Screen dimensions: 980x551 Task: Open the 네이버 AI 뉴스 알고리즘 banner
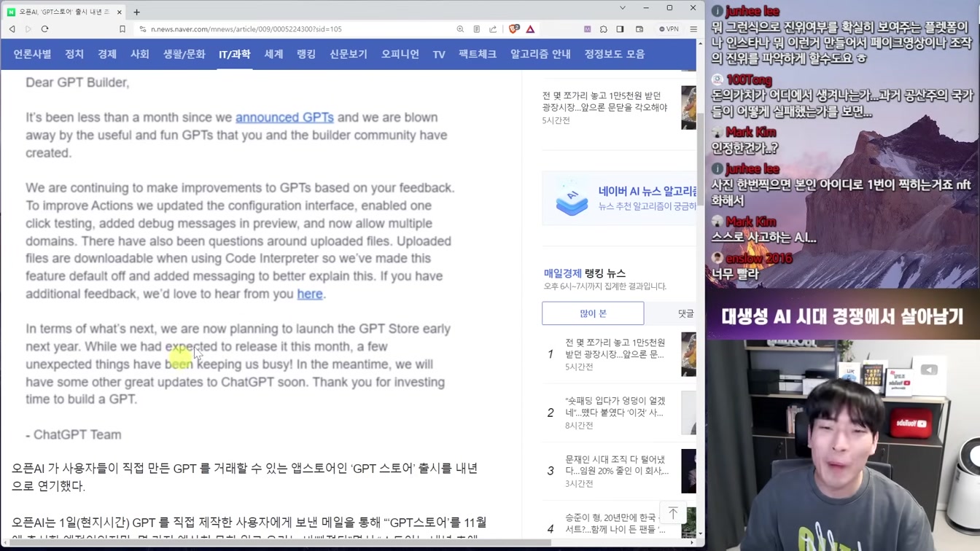tap(619, 198)
